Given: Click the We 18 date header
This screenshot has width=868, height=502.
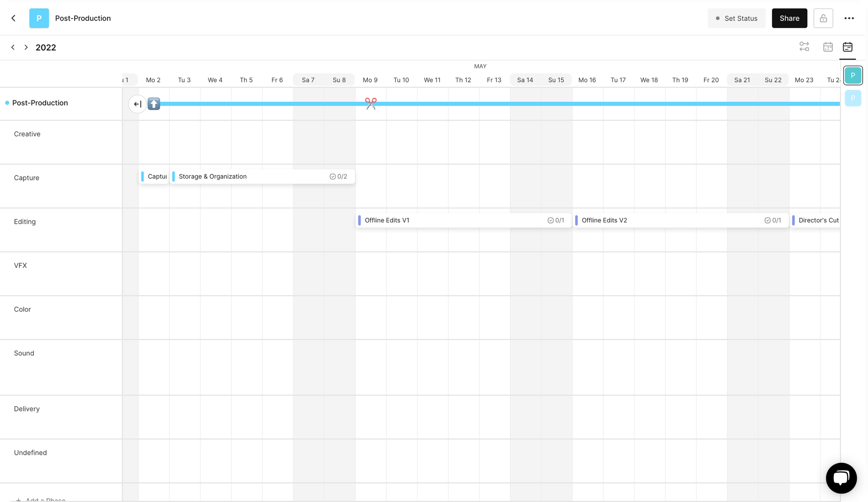Looking at the screenshot, I should [649, 80].
